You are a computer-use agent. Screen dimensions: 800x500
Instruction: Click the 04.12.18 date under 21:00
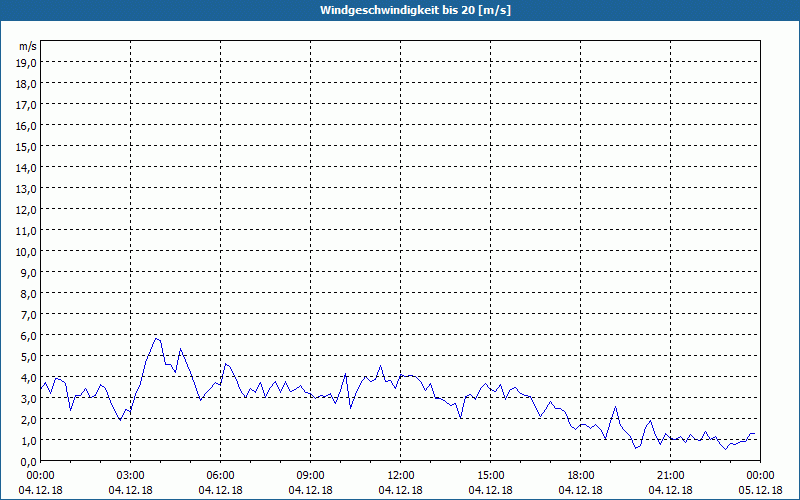pyautogui.click(x=670, y=490)
